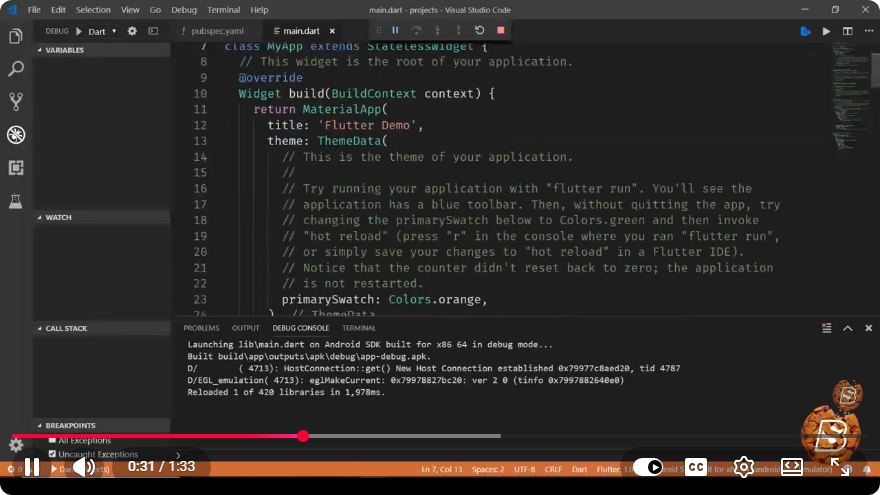
Task: Open the Terminal menu
Action: coord(223,10)
